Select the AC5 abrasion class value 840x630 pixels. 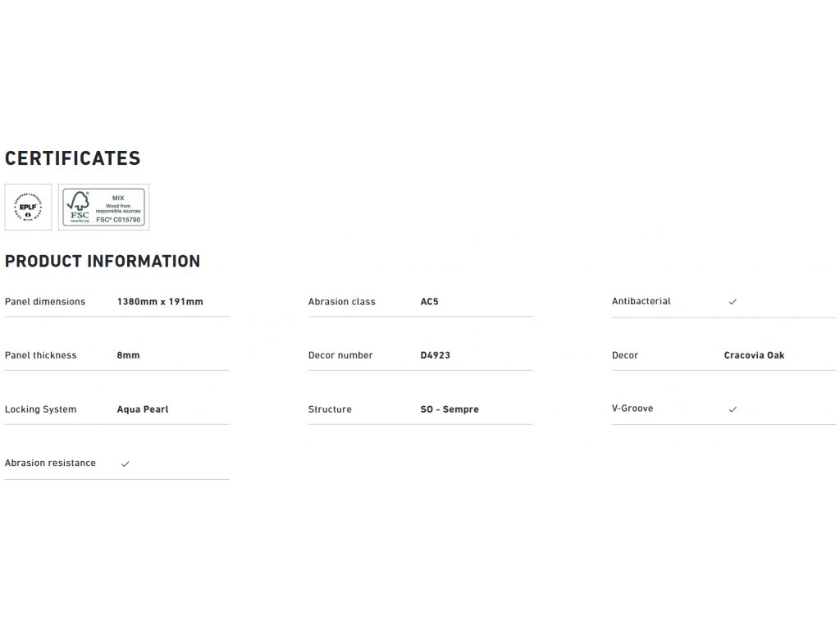tap(429, 302)
